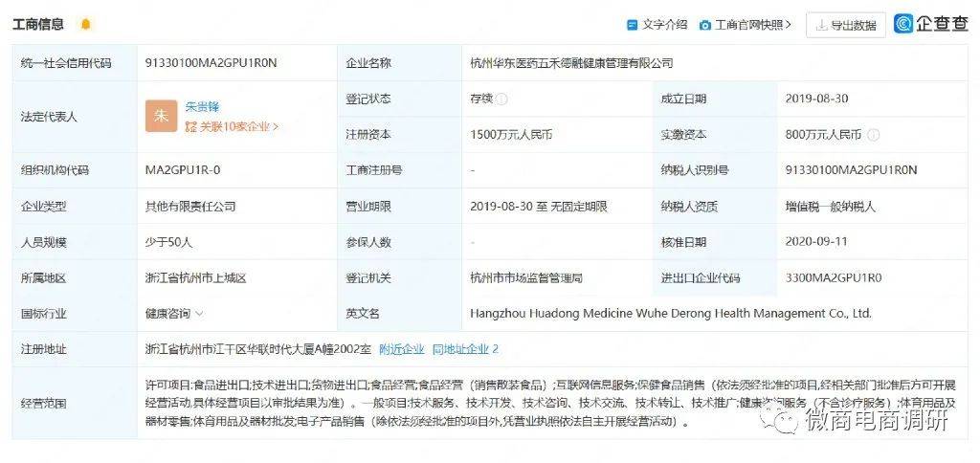Select credit code 91330100MA2GPU1R0N in first row

(x=211, y=62)
